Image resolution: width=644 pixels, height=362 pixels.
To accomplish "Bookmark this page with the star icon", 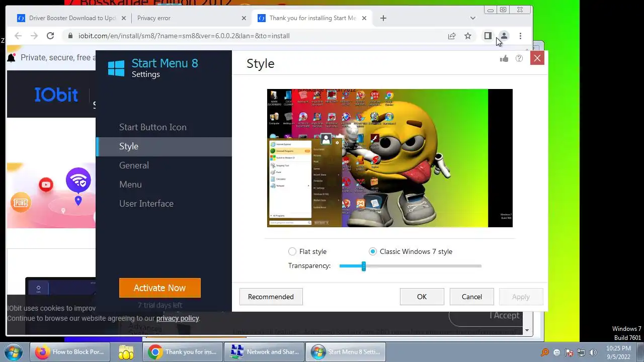I will (x=468, y=36).
